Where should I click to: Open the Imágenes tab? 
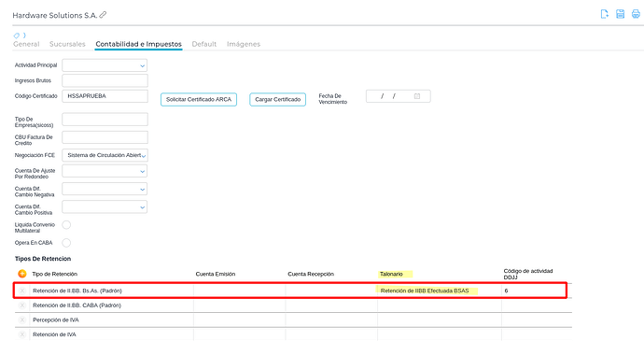click(244, 44)
